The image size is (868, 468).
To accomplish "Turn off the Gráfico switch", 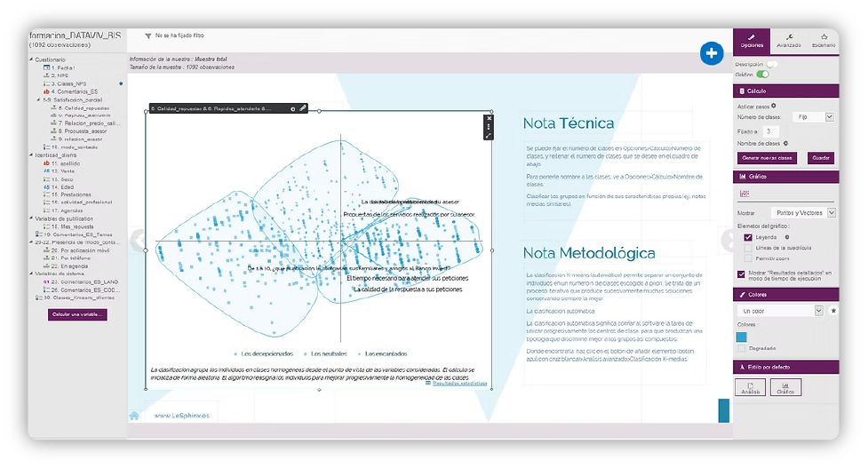I will [762, 75].
